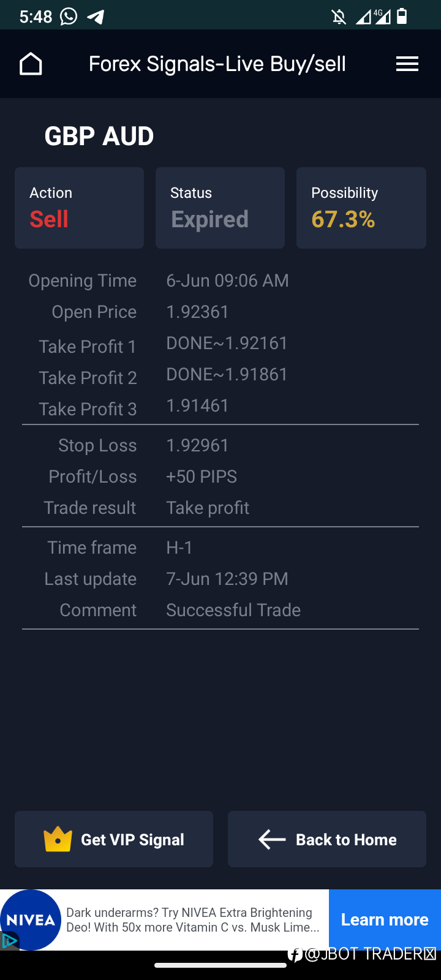This screenshot has height=980, width=441.
Task: Select the Possibility 67.3% card
Action: click(x=361, y=208)
